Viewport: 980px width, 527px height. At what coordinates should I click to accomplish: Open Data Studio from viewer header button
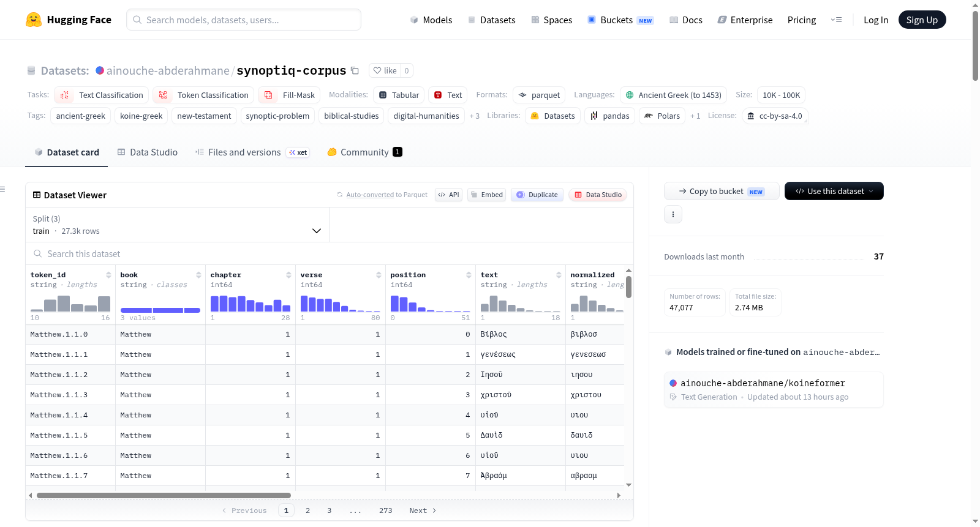pos(598,195)
